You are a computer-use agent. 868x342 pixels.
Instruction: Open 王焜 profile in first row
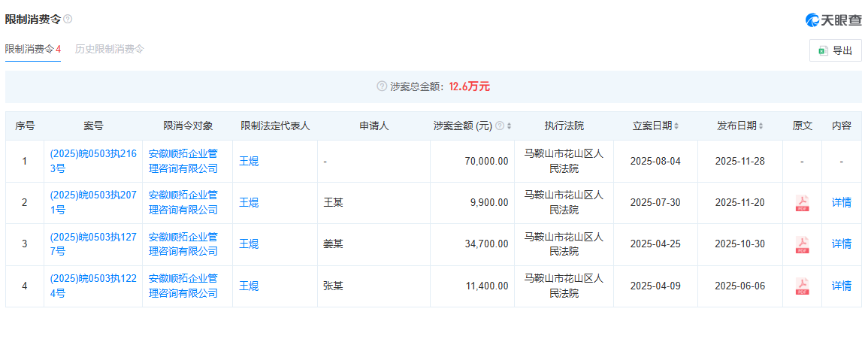pyautogui.click(x=249, y=161)
